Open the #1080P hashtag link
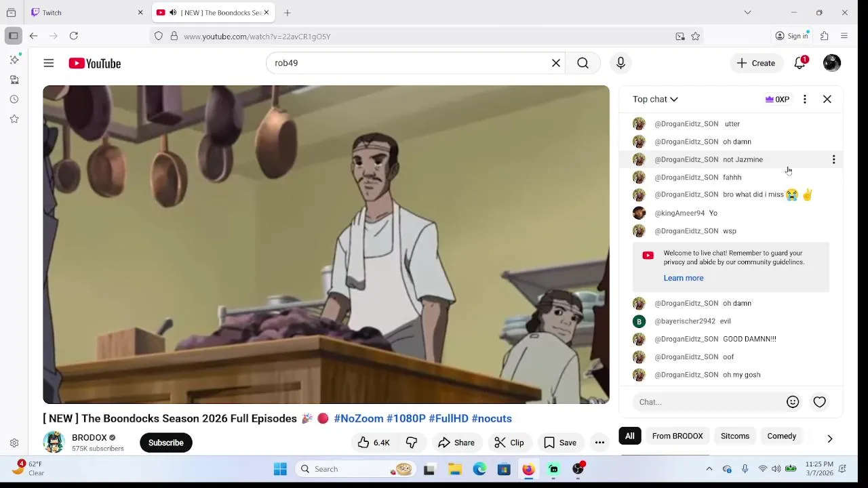 pos(406,419)
